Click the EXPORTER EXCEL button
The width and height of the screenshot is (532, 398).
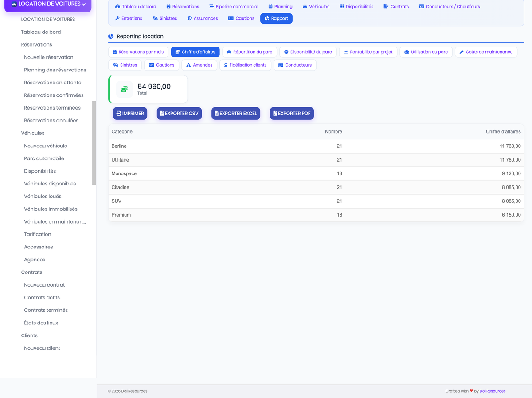point(236,114)
